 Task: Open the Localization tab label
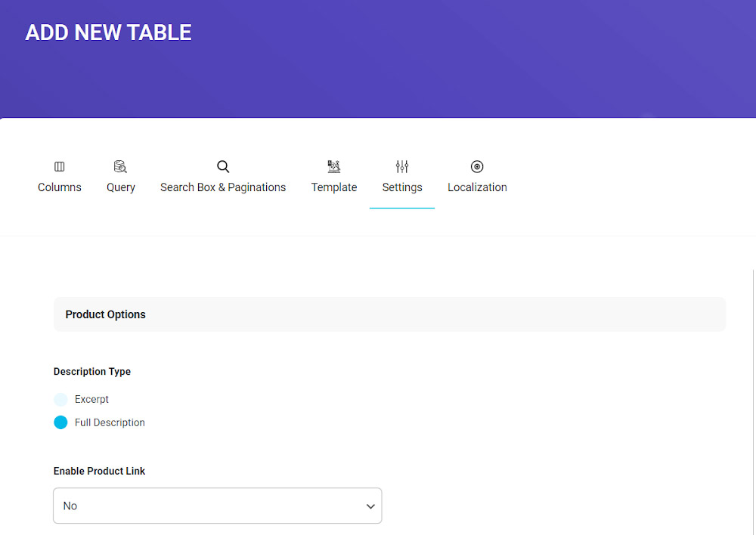click(x=477, y=187)
